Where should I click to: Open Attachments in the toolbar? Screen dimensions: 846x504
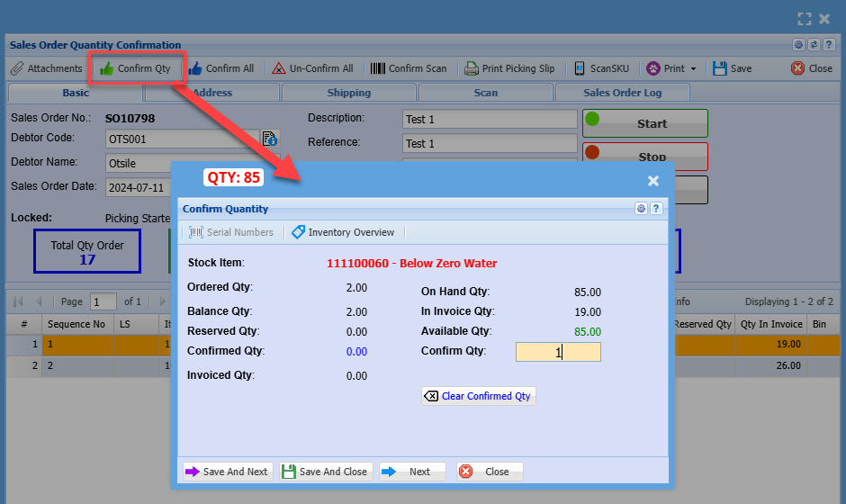[47, 68]
